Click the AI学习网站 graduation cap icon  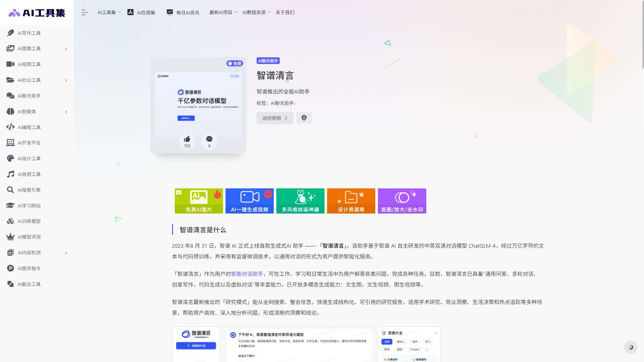10,205
